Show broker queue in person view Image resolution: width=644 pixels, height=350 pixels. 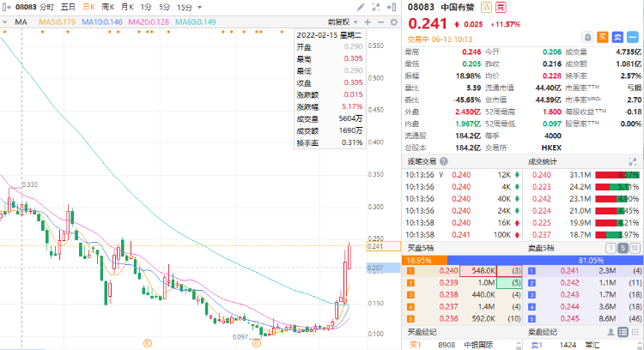coord(611,332)
